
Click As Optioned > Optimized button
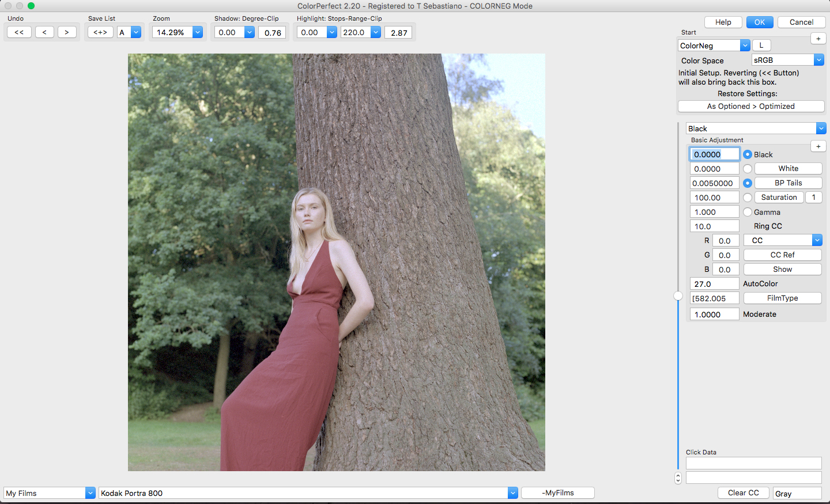tap(751, 106)
